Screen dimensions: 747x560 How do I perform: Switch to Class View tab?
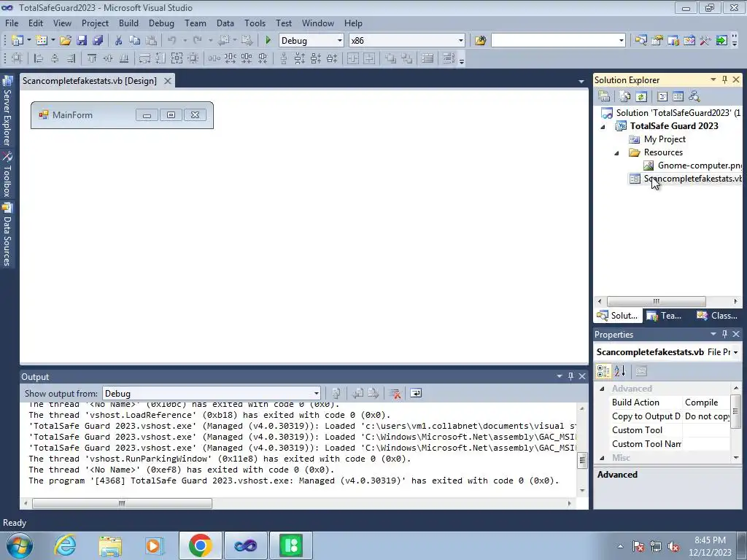coord(718,315)
